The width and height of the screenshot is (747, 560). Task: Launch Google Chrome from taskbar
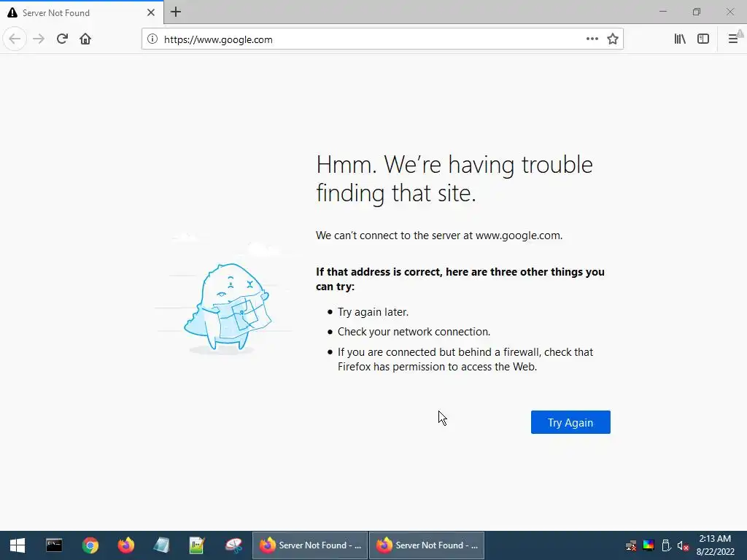tap(90, 545)
